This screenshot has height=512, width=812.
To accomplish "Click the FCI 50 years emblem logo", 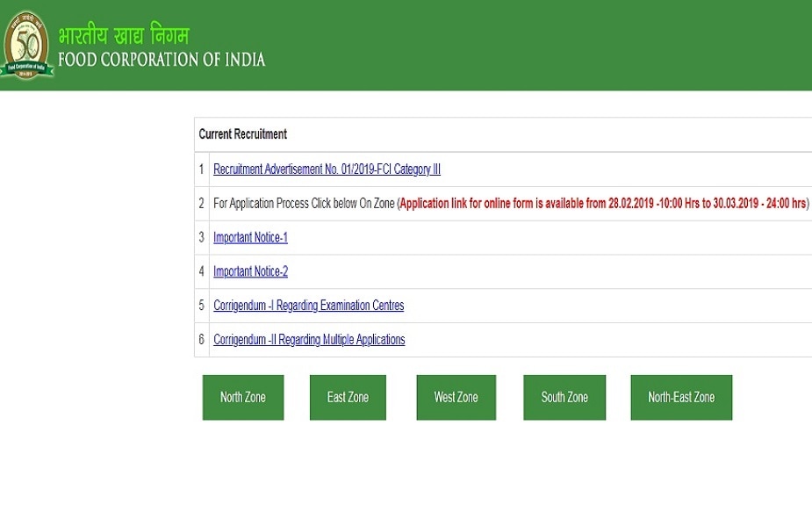I will click(x=26, y=45).
